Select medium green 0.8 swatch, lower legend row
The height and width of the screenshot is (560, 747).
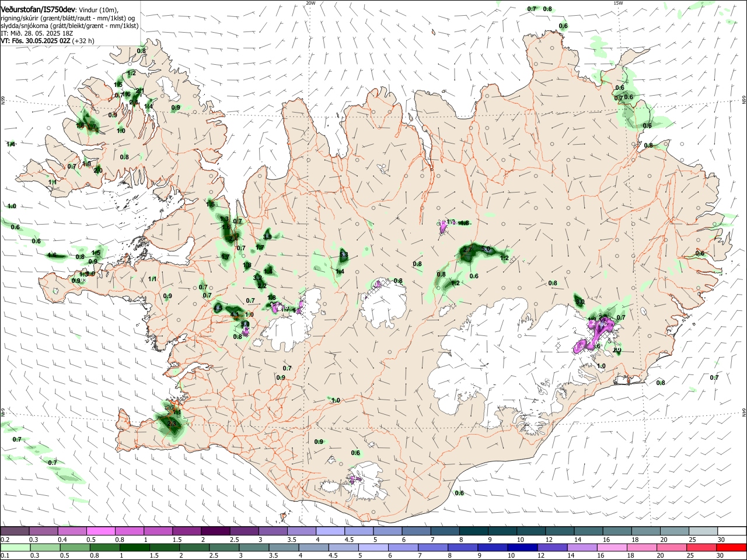coord(104,548)
